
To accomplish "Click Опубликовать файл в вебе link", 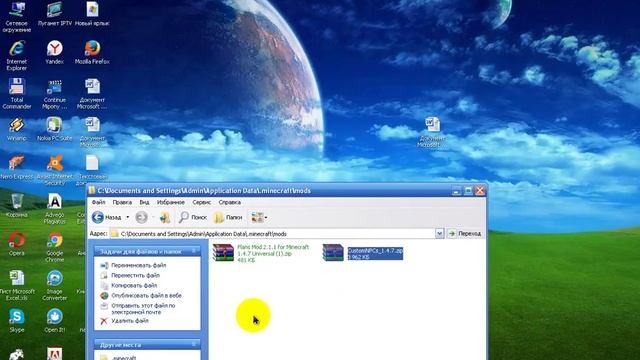I will point(146,296).
